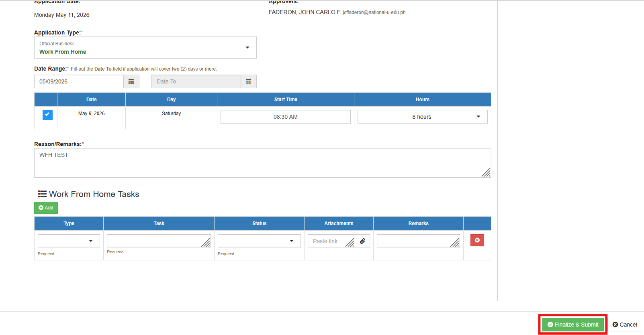The width and height of the screenshot is (644, 335).
Task: Open the 8 hours dropdown
Action: click(x=423, y=117)
